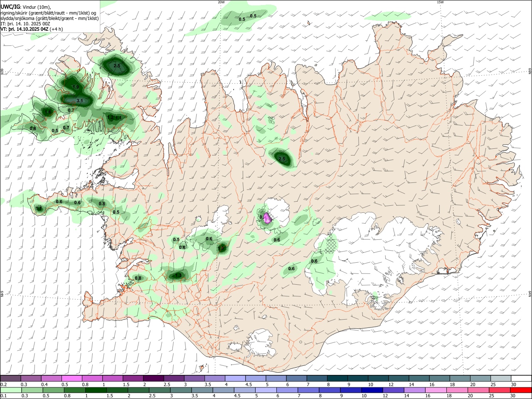
Task: Click the crosshatched patch on western Vatnajökull
Action: (x=331, y=244)
